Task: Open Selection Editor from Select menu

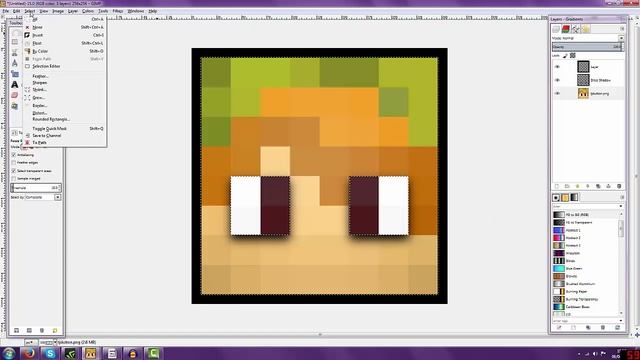Action: pyautogui.click(x=64, y=66)
